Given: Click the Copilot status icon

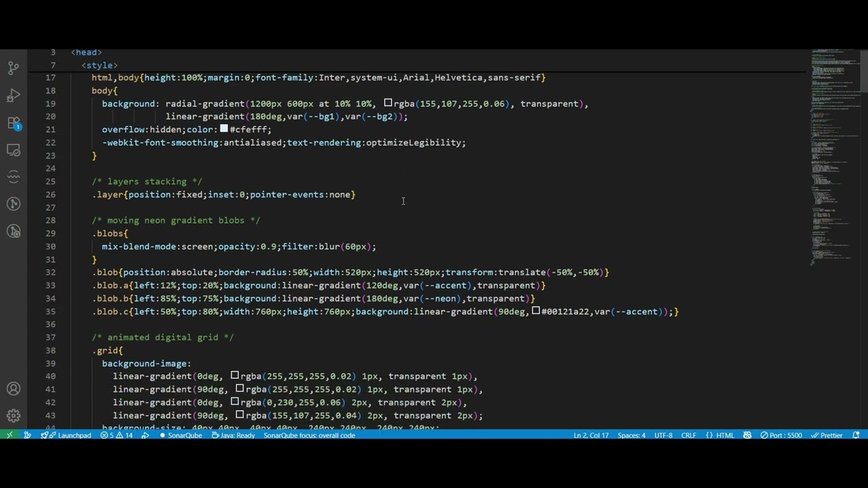Looking at the screenshot, I should [747, 435].
